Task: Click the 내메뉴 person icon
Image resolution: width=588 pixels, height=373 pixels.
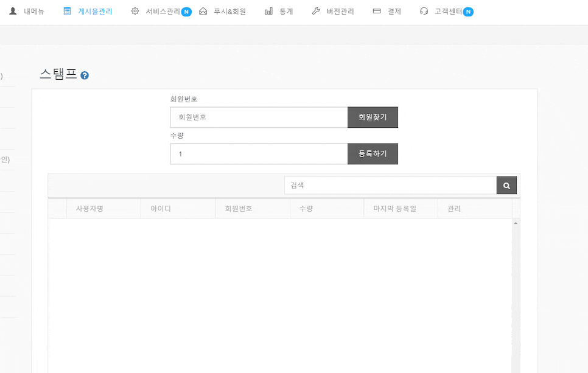Action: click(13, 11)
